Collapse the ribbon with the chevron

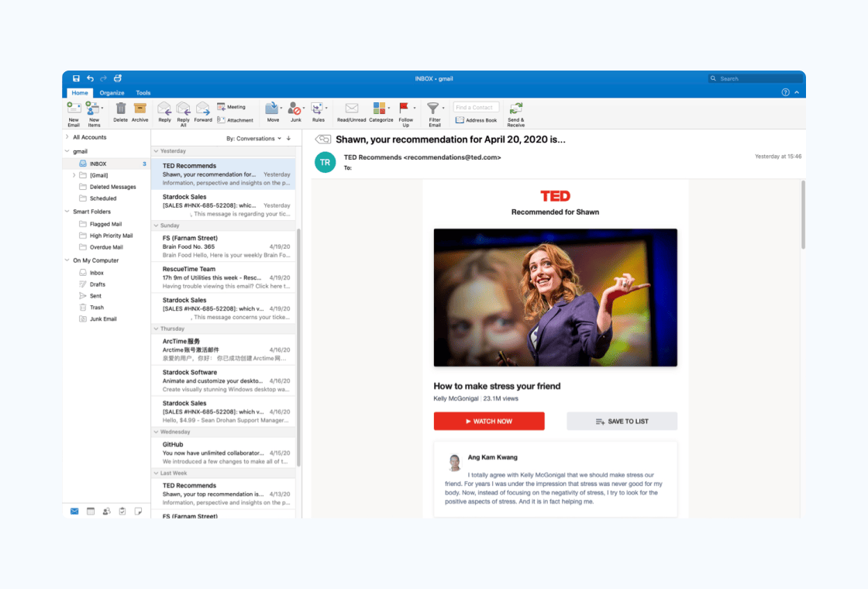(797, 92)
